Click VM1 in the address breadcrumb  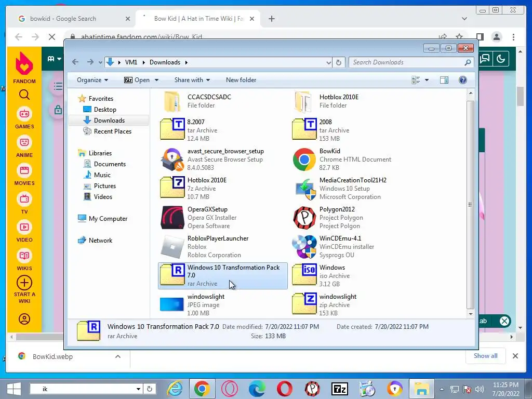pyautogui.click(x=131, y=62)
